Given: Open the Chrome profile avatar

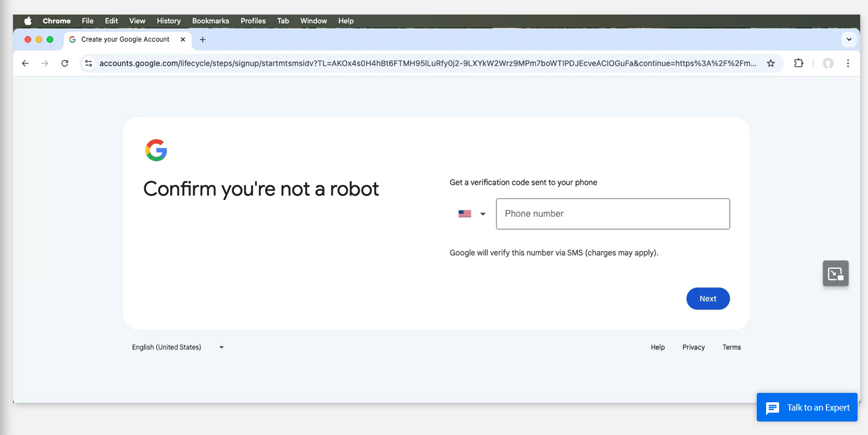Looking at the screenshot, I should tap(828, 63).
